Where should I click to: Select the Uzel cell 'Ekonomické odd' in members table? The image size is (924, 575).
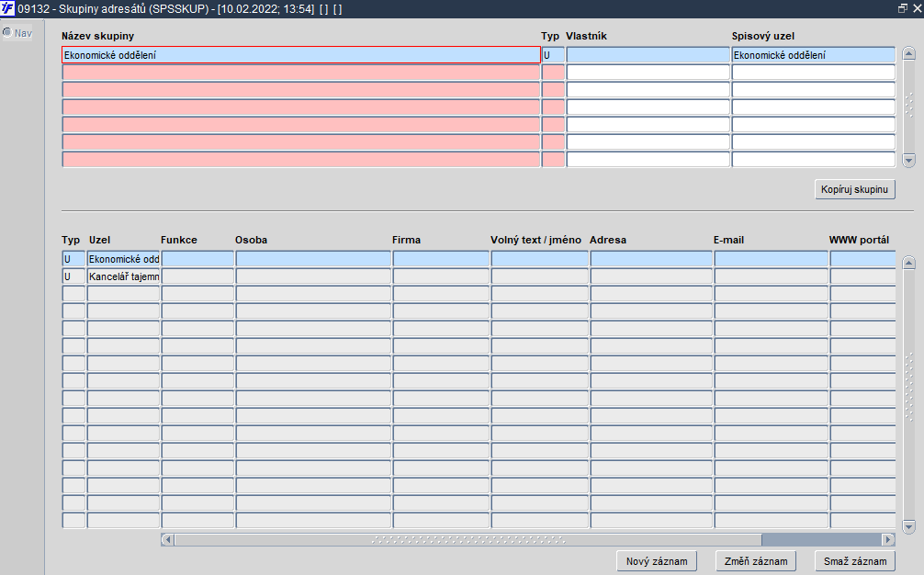tap(123, 259)
